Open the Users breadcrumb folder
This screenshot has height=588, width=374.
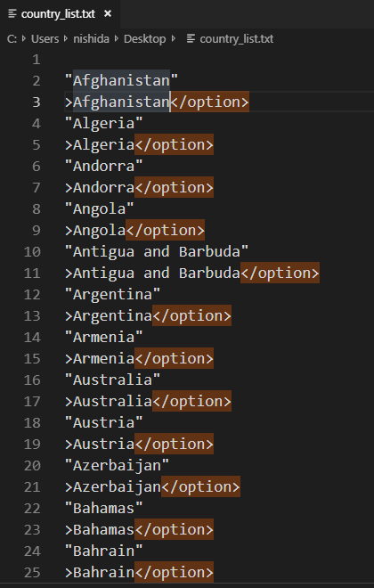(x=45, y=38)
